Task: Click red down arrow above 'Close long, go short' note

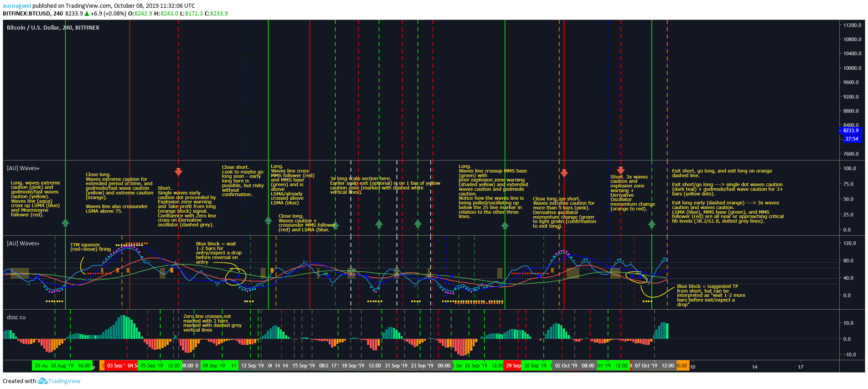Action: 564,173
